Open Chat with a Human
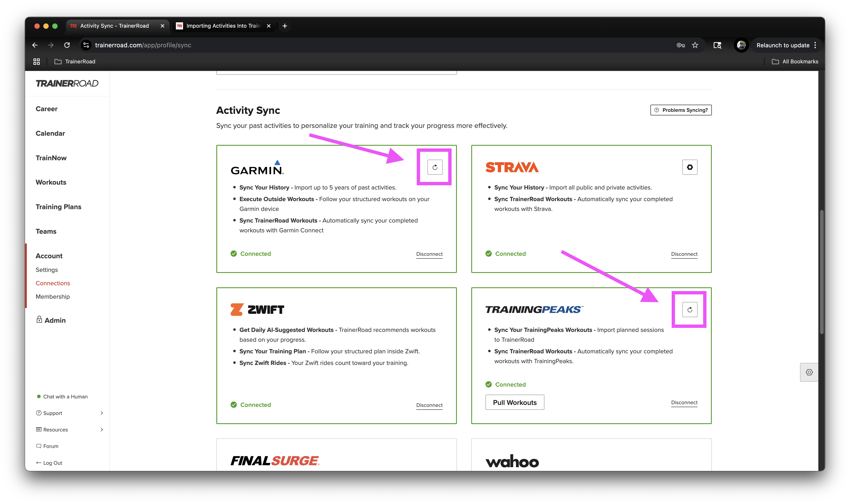This screenshot has width=850, height=504. click(x=62, y=397)
